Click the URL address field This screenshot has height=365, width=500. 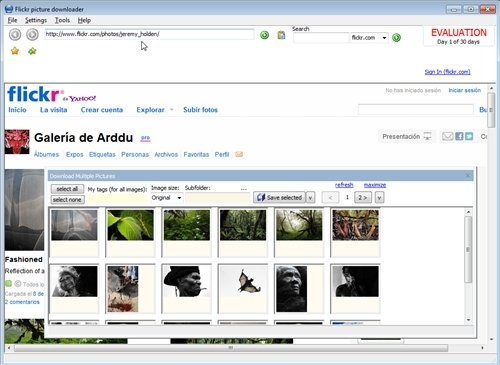point(149,34)
